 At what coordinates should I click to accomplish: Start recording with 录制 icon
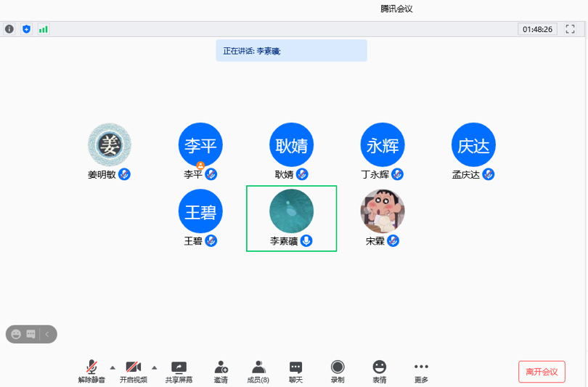point(338,372)
